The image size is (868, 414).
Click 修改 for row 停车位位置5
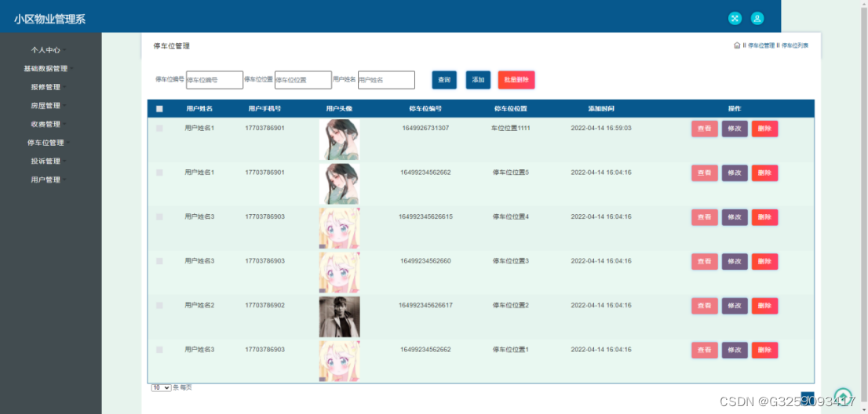(735, 173)
